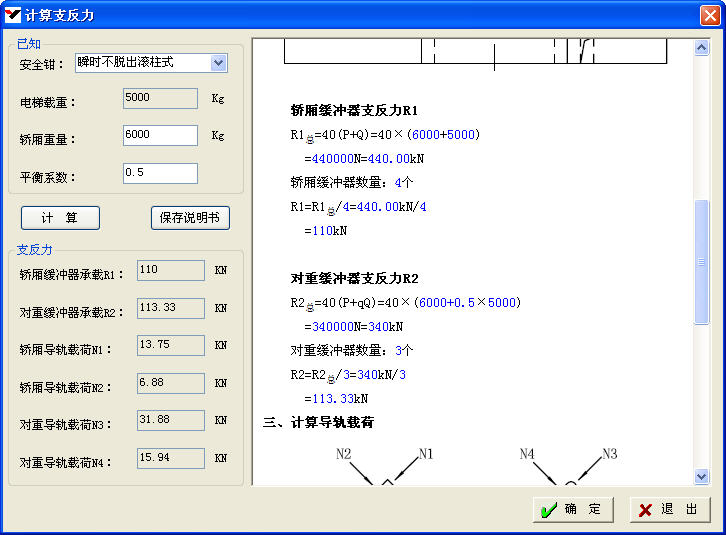
Task: Click the 对重导轨载荷N3 result field
Action: click(x=170, y=420)
